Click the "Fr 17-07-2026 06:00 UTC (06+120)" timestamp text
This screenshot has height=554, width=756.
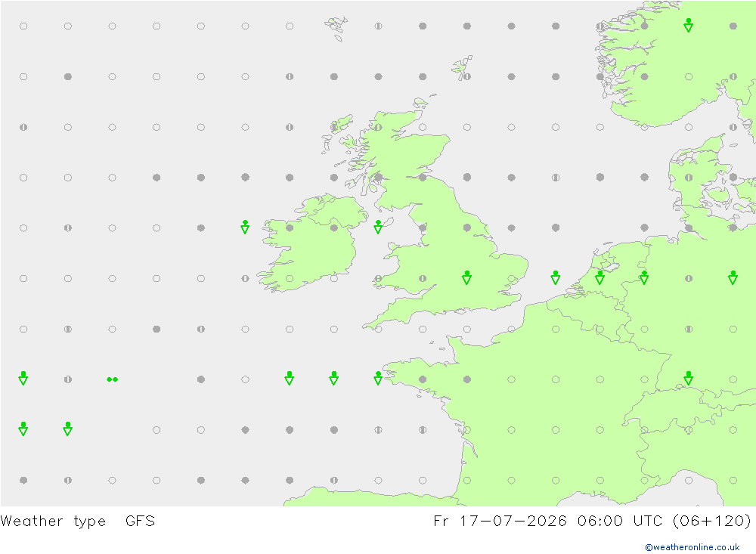pyautogui.click(x=592, y=521)
